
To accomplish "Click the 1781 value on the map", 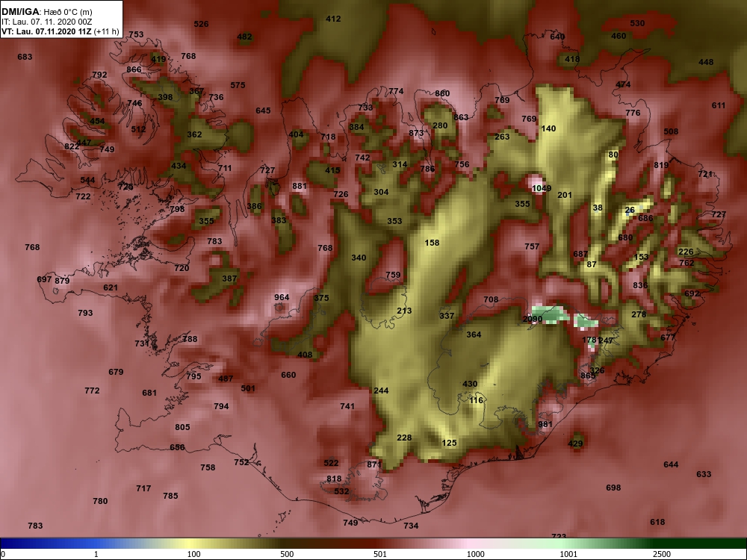I will [590, 340].
